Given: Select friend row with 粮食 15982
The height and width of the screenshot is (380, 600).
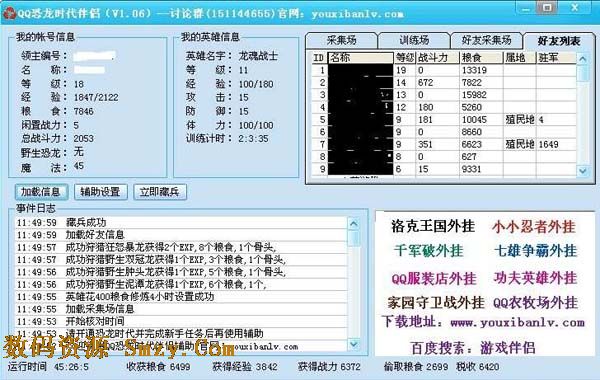Looking at the screenshot, I should pos(444,95).
